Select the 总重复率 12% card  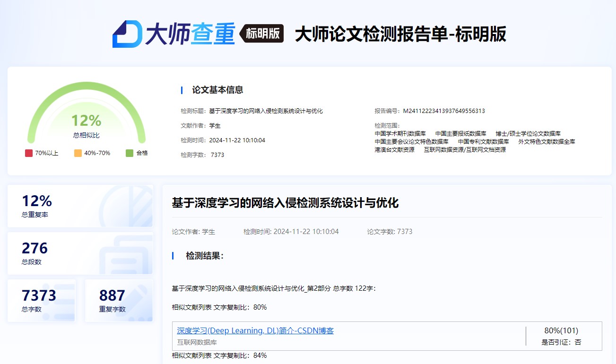[x=80, y=206]
